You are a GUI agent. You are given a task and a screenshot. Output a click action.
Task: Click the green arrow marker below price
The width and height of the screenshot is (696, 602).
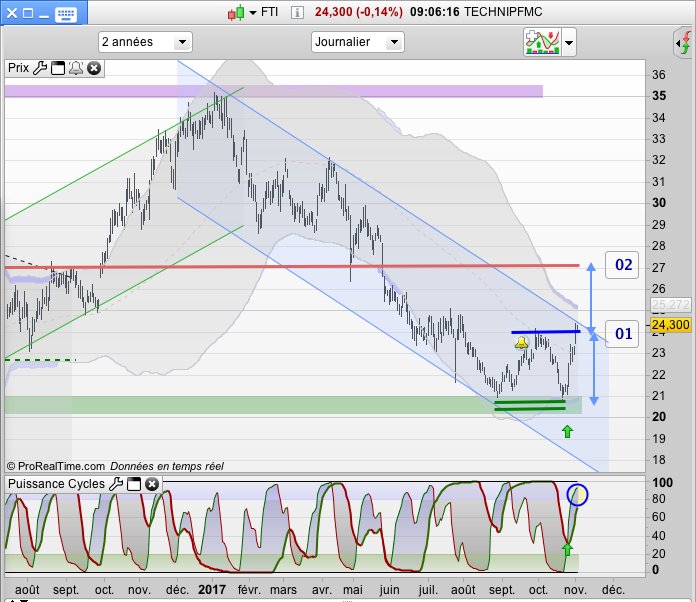[567, 431]
